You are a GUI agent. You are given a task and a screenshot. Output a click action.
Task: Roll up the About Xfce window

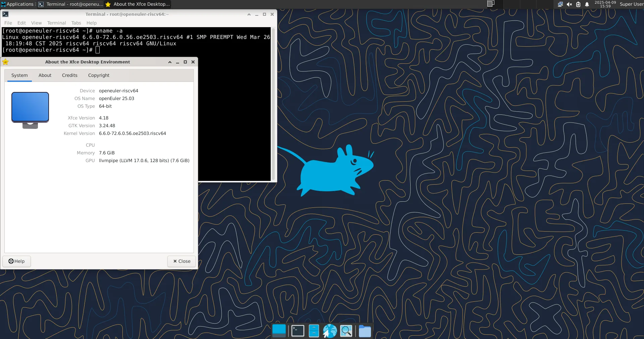[170, 62]
